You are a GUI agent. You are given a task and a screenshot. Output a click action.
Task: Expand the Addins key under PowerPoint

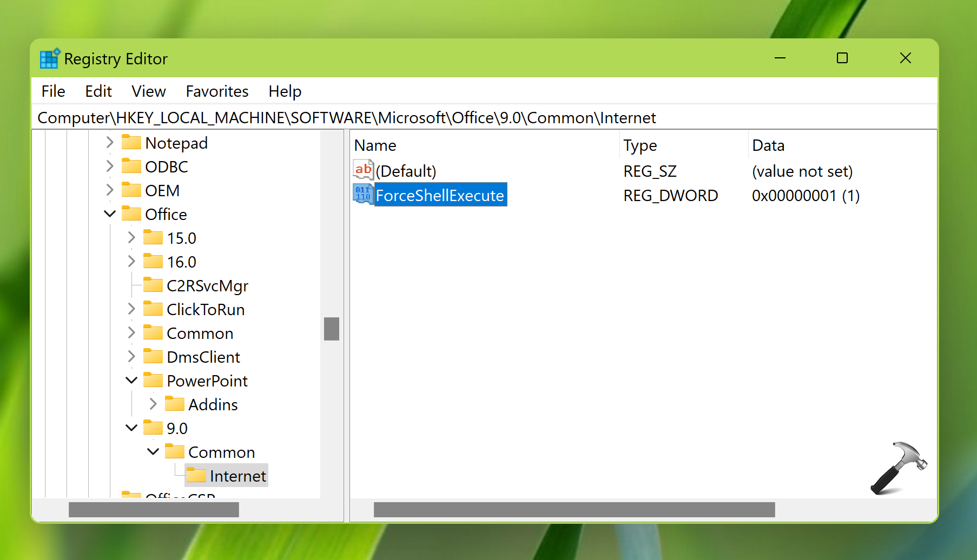153,404
